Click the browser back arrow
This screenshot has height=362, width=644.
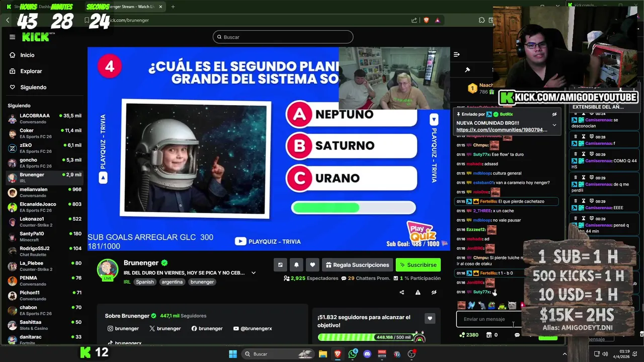(8, 20)
